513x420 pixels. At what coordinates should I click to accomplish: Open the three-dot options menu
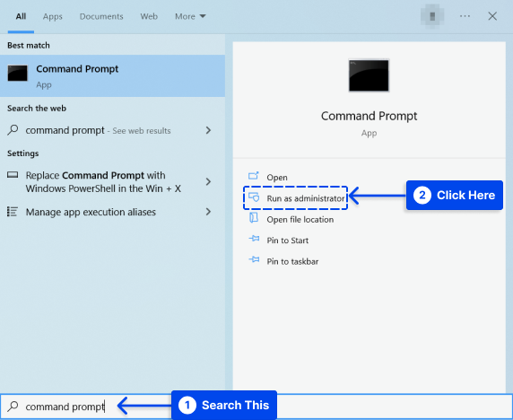coord(465,16)
